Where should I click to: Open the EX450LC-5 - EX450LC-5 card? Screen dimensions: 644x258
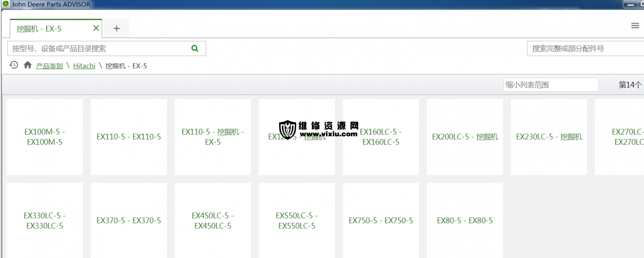213,221
